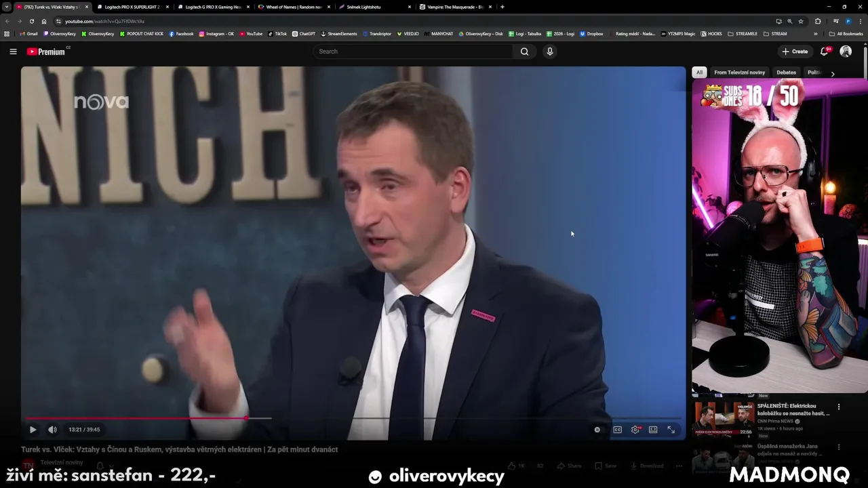Open the YT2MP3 Magic bookmark

tap(678, 33)
